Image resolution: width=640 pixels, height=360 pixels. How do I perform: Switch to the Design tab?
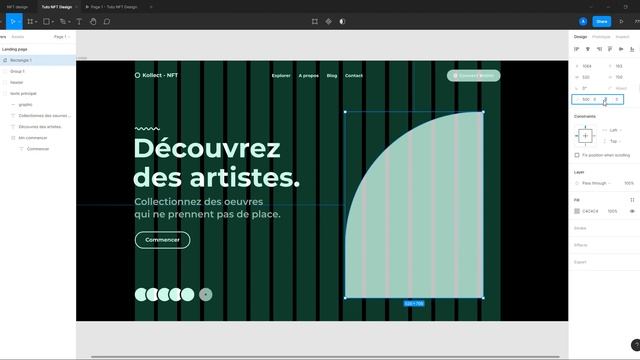[x=580, y=37]
